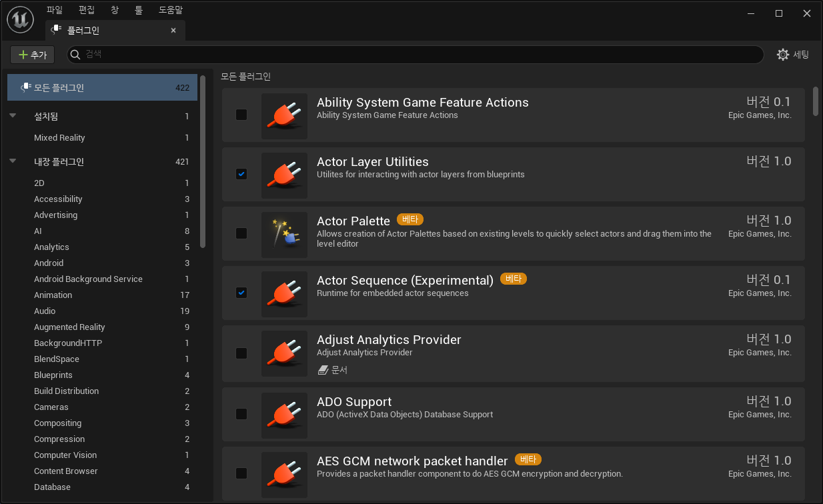Open the 도움말 menu
Viewport: 823px width, 504px height.
point(171,10)
